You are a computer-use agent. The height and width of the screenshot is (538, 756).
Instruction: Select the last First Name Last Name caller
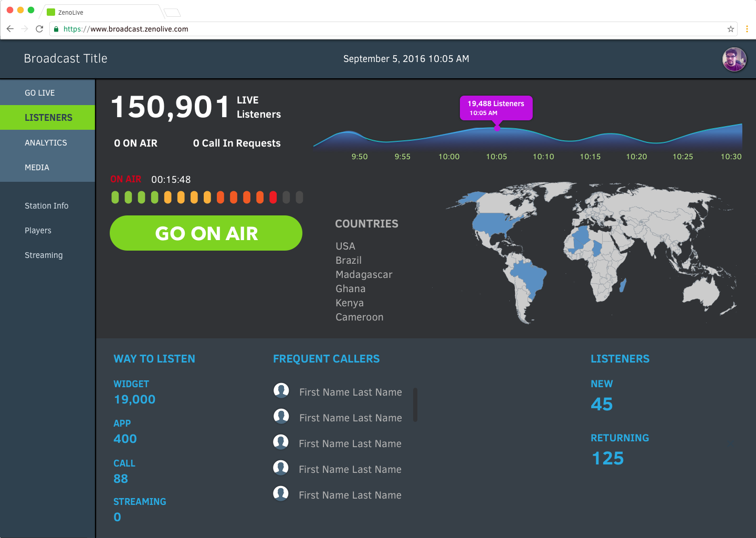(x=350, y=495)
